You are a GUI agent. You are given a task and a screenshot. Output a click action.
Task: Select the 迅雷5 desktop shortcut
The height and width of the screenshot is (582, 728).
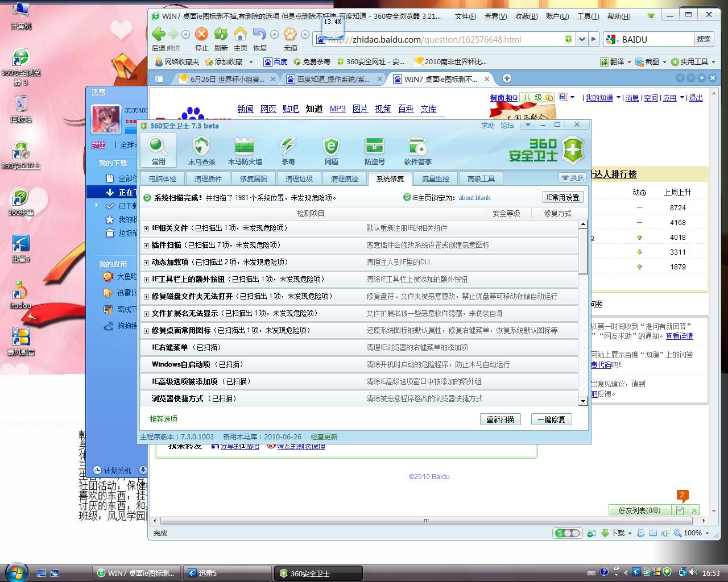point(21,249)
